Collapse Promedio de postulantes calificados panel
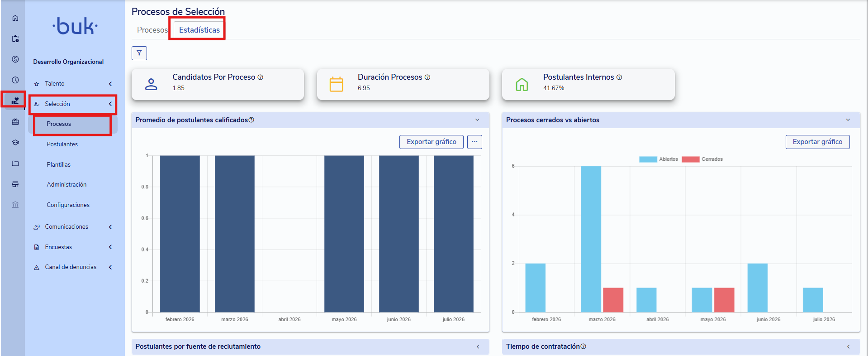Image resolution: width=868 pixels, height=356 pixels. click(x=477, y=120)
